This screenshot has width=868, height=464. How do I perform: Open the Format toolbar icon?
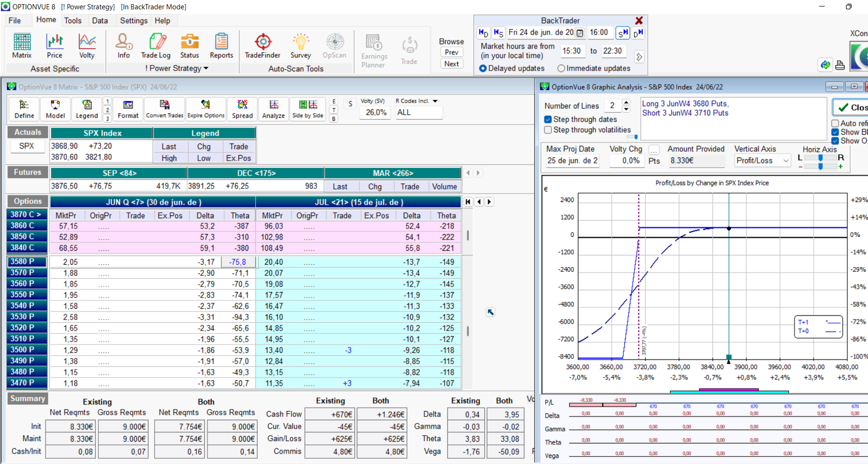(128, 109)
